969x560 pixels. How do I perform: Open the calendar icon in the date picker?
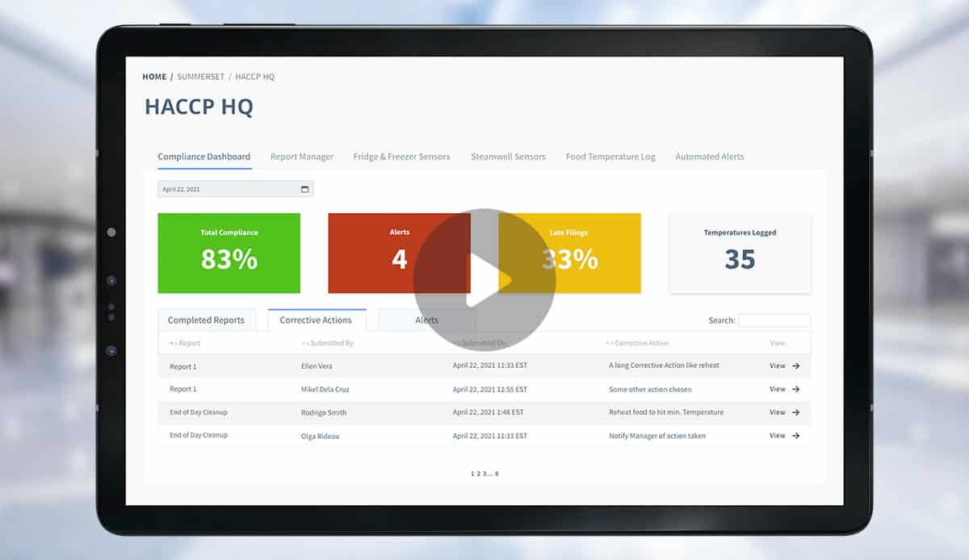[304, 188]
